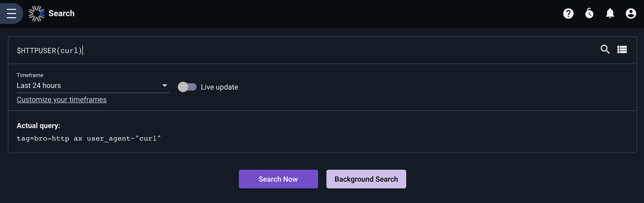
Task: Open the search history clock icon
Action: coord(589,14)
